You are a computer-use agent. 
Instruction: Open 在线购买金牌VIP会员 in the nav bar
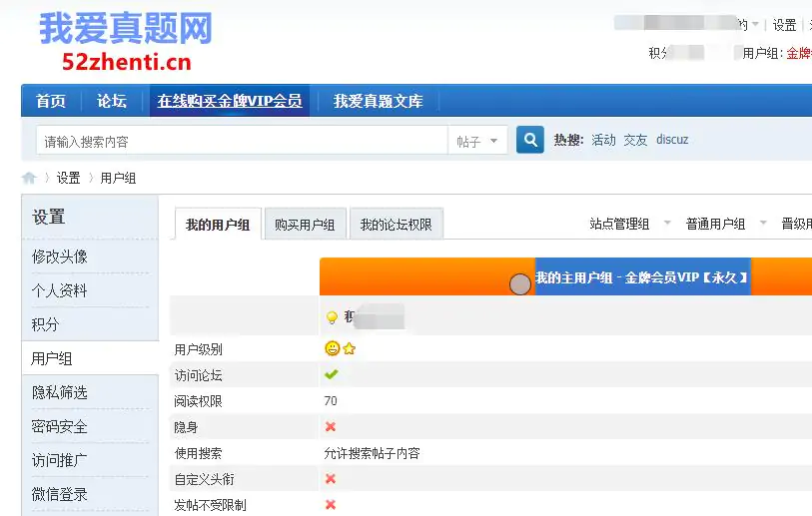pyautogui.click(x=230, y=101)
